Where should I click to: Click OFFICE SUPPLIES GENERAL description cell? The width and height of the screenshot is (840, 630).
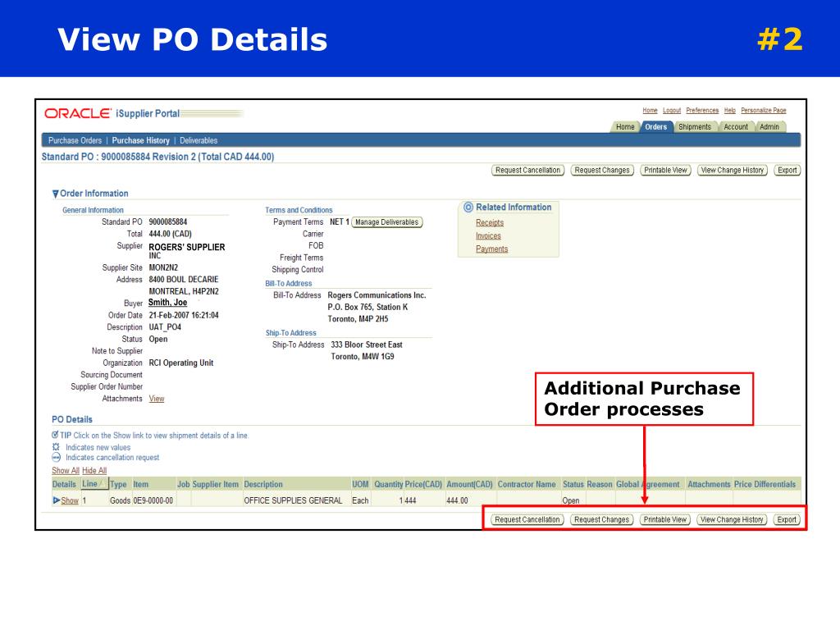click(293, 500)
